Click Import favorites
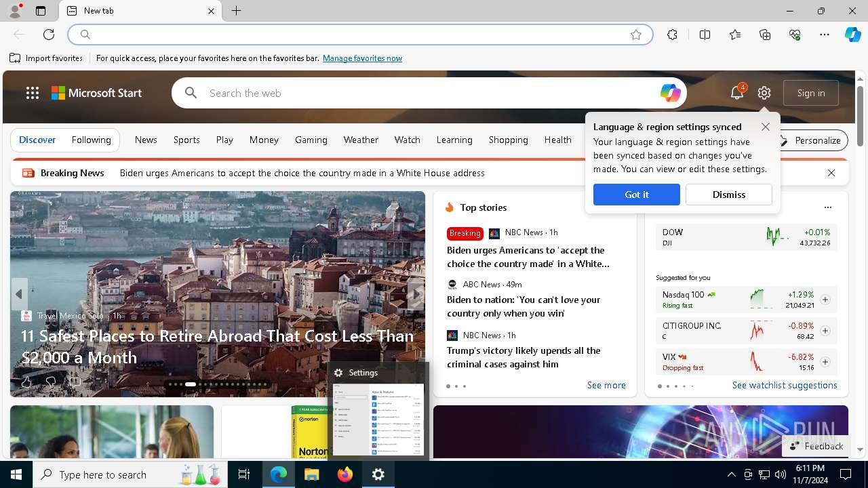The height and width of the screenshot is (488, 868). coord(46,58)
